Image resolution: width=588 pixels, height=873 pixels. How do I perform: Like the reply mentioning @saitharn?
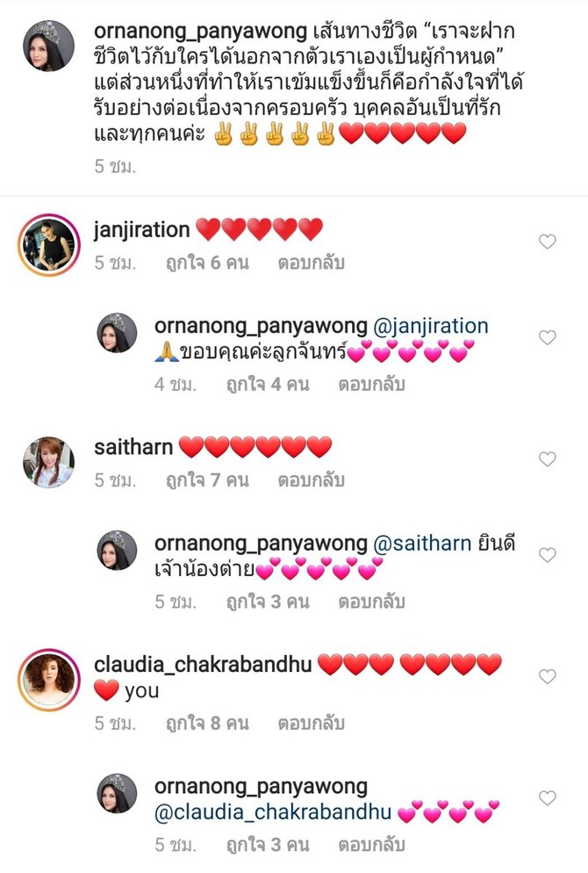coord(548,554)
